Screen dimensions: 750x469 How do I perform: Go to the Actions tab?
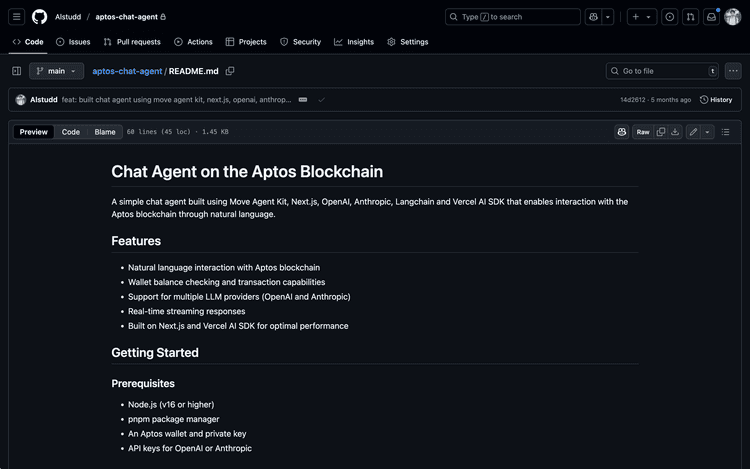tap(193, 42)
